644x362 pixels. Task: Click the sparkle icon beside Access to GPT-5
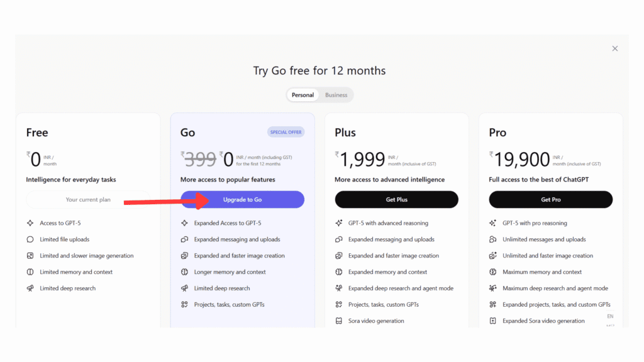tap(30, 223)
